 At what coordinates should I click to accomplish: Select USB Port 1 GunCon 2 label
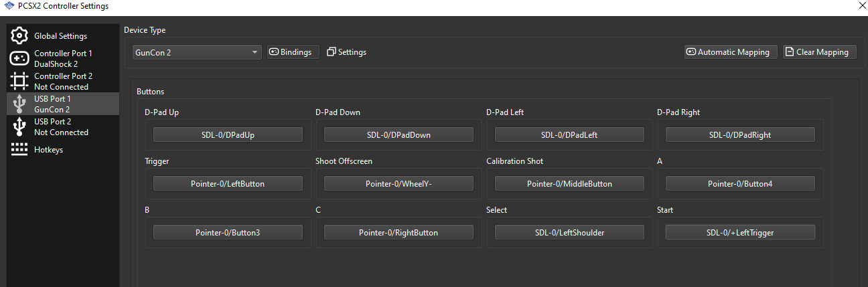pyautogui.click(x=52, y=104)
